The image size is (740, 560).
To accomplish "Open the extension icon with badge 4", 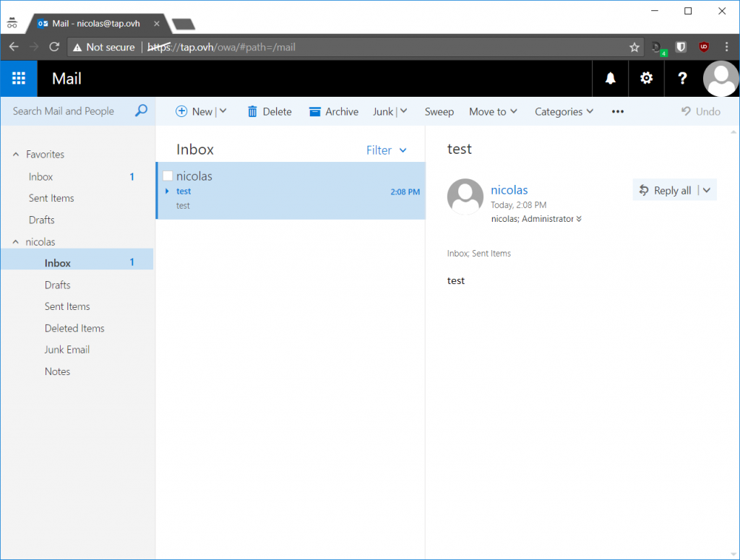I will [x=658, y=48].
